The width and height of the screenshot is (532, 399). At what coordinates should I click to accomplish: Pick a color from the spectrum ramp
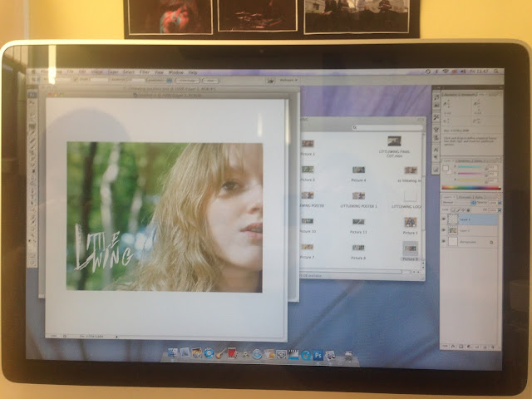tap(471, 187)
